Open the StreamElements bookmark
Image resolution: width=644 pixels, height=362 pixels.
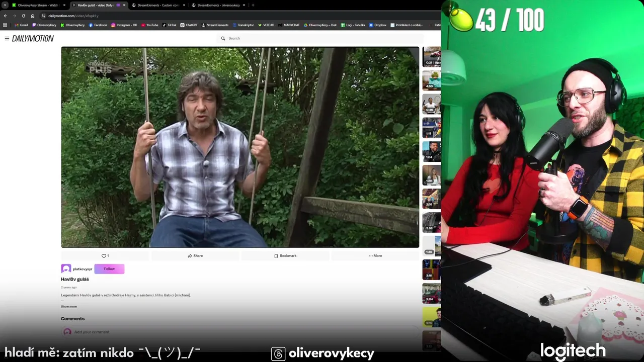215,25
